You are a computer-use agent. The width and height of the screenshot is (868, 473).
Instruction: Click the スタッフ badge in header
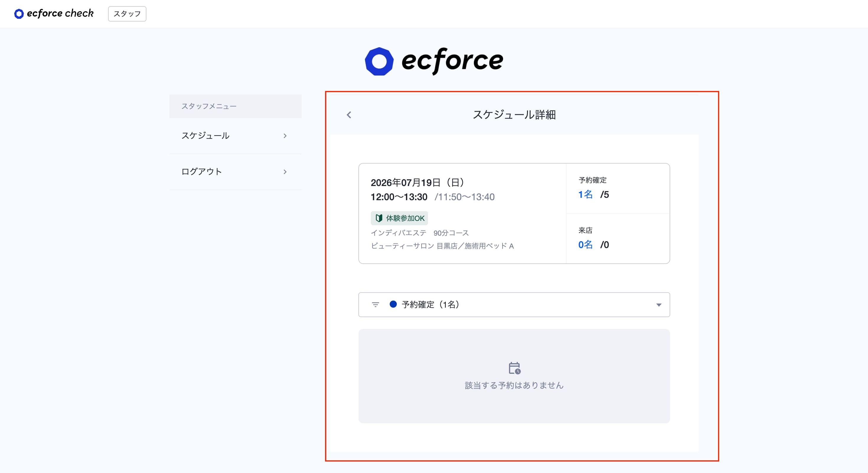127,14
